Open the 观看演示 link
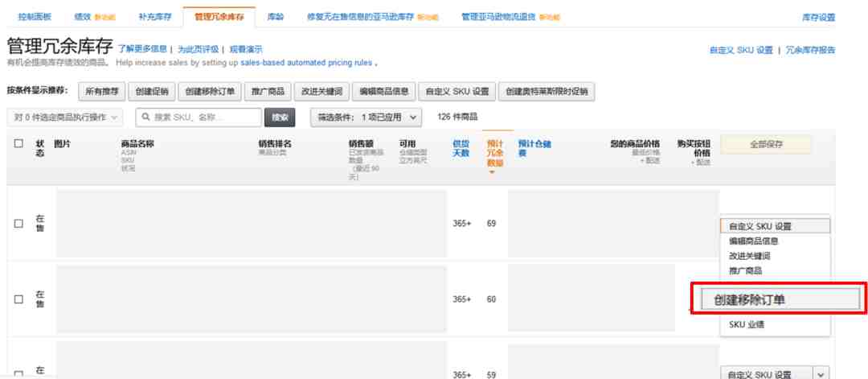Viewport: 868px width, 379px height. [246, 49]
